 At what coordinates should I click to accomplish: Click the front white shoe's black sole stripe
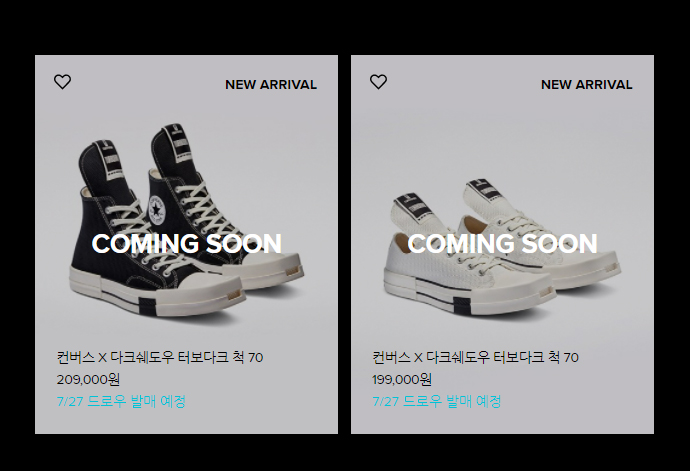tap(462, 305)
